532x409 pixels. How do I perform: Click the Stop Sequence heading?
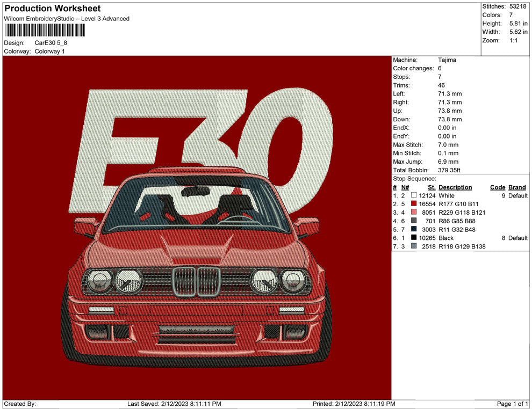tap(414, 179)
